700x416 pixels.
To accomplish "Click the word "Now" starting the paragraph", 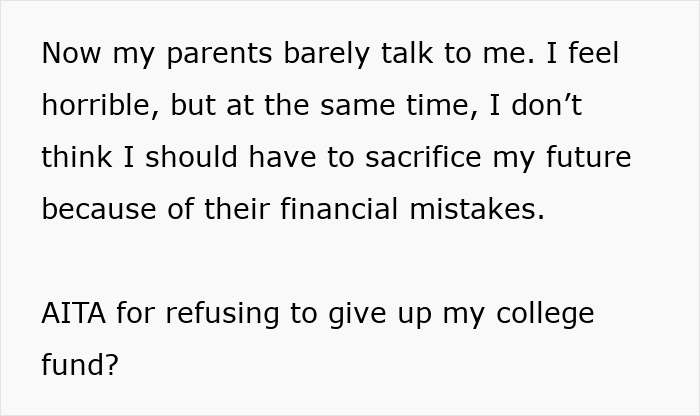I will pos(71,53).
